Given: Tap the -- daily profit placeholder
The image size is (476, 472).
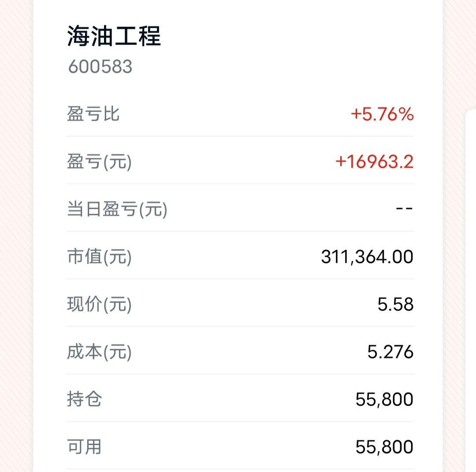Looking at the screenshot, I should coord(404,210).
